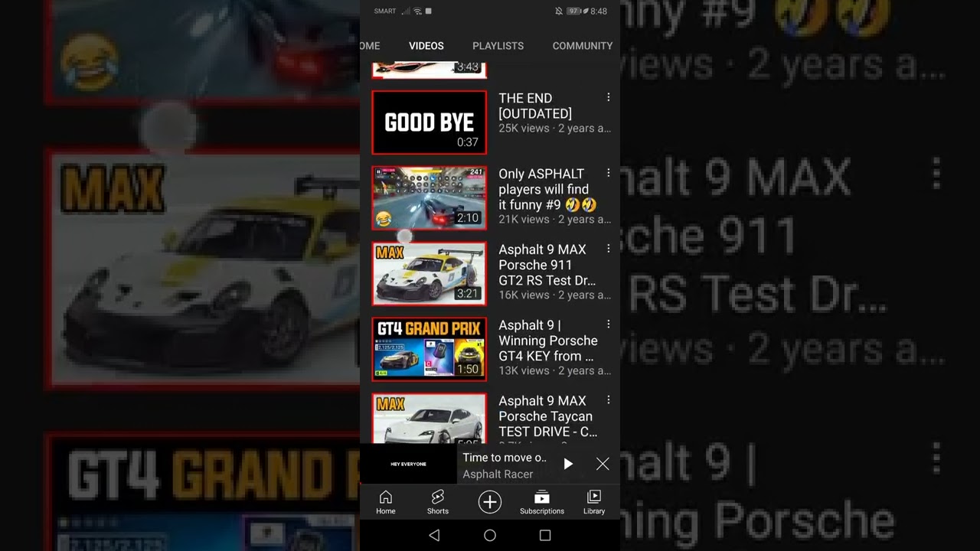This screenshot has width=980, height=551.
Task: Open video titled Winning Porsche GT4 KEY
Action: [548, 341]
